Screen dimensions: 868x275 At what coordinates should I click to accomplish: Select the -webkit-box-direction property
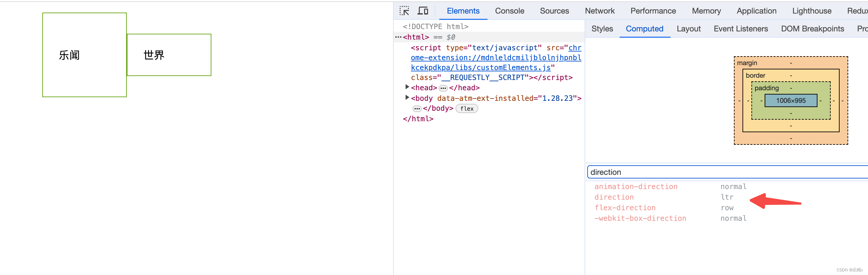pos(640,218)
